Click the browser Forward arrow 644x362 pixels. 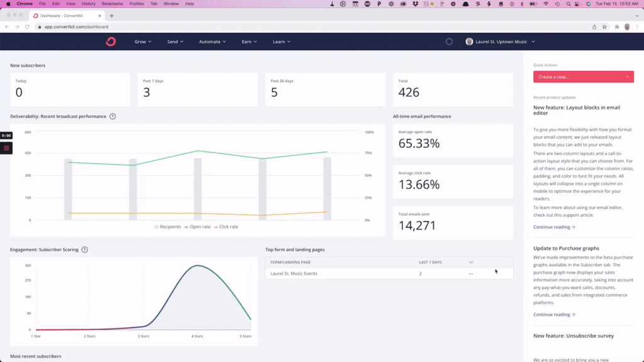pos(17,26)
